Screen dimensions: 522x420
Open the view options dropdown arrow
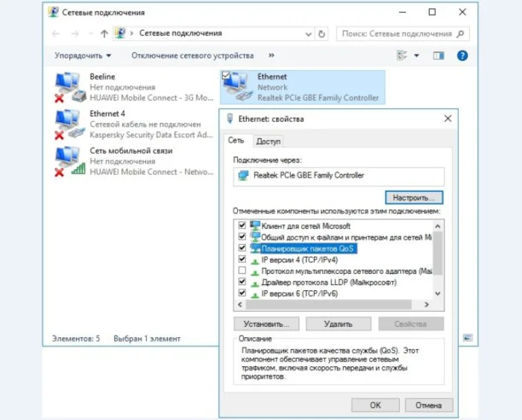417,56
